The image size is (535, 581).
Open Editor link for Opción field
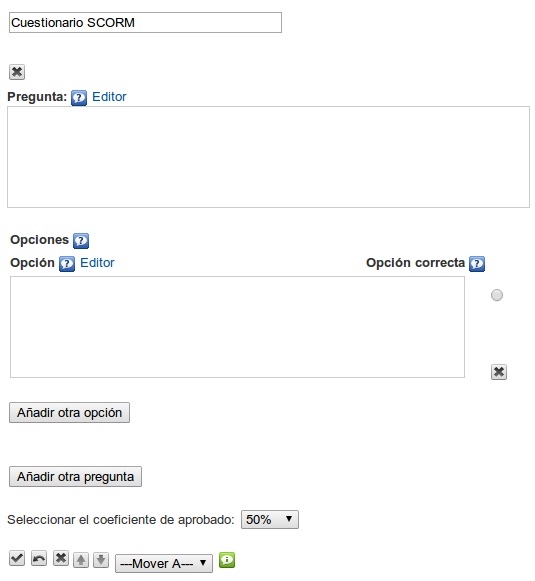[97, 263]
